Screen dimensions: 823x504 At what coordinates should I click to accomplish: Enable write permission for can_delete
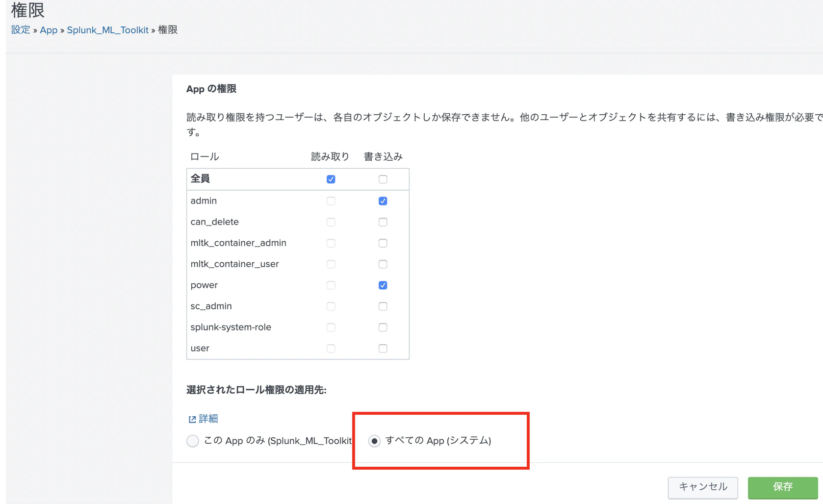point(383,222)
